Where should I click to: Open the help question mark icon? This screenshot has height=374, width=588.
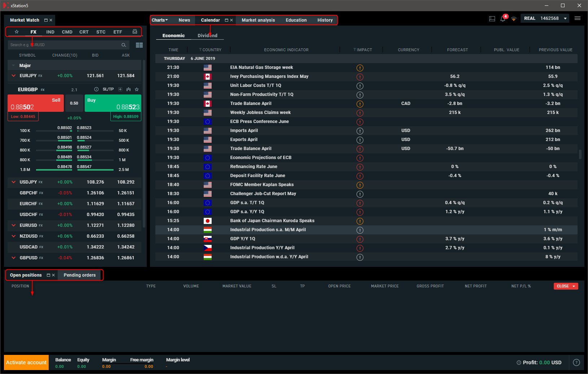(576, 362)
